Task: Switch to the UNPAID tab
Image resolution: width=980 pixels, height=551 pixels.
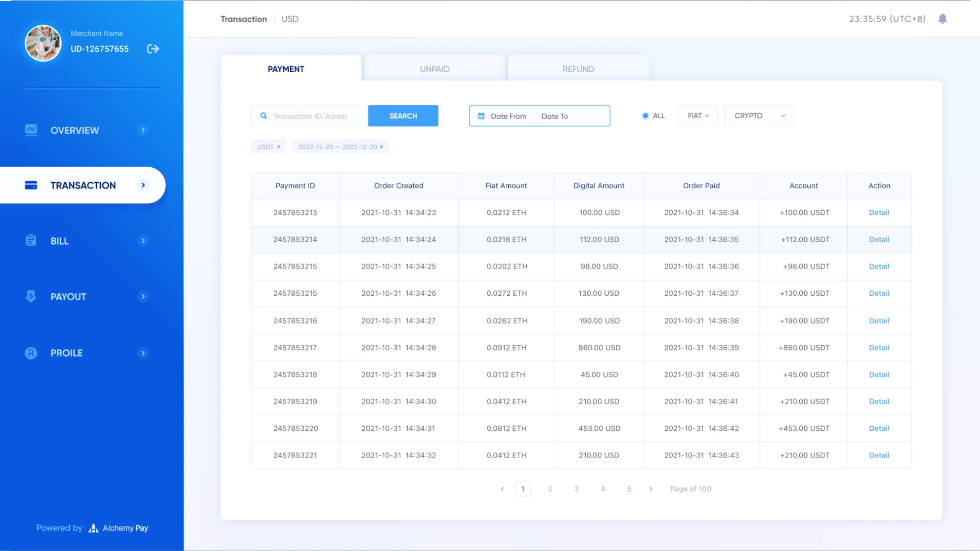Action: point(435,69)
